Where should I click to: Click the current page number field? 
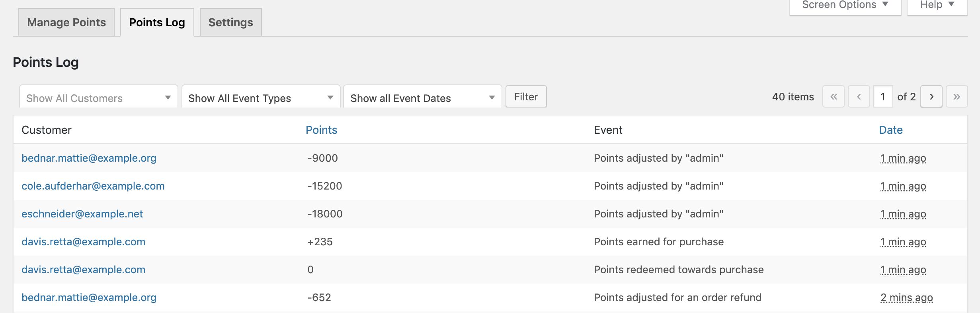coord(883,97)
